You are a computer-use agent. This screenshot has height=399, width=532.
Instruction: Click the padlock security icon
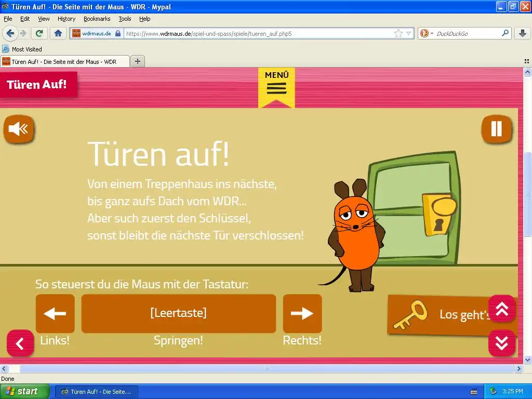118,33
